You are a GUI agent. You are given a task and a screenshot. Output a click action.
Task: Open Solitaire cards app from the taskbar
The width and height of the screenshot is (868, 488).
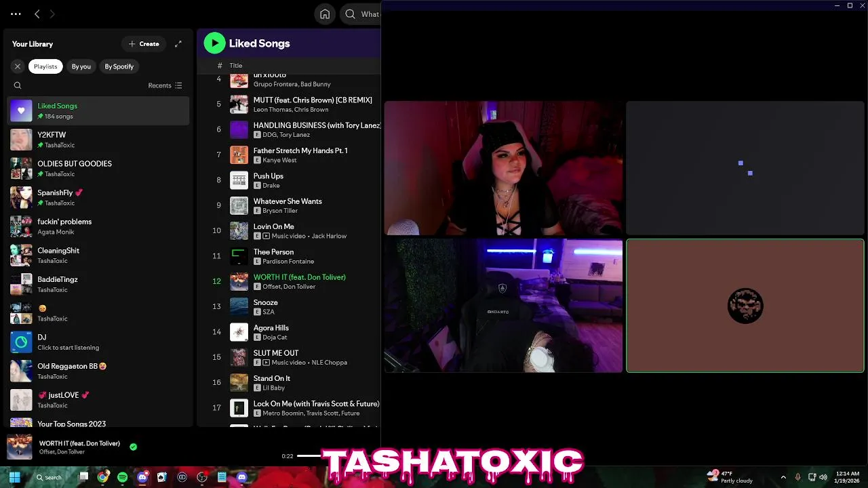tap(161, 477)
